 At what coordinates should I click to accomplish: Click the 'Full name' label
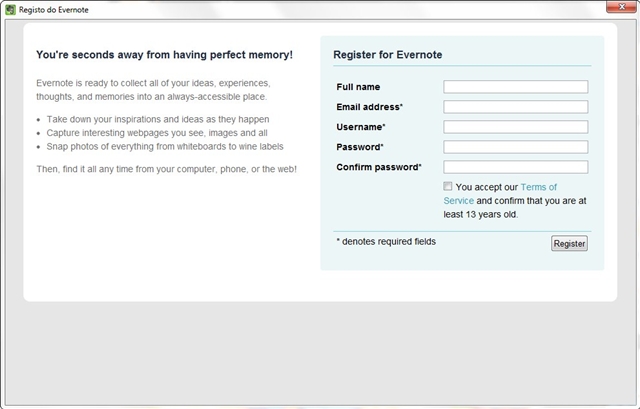358,87
